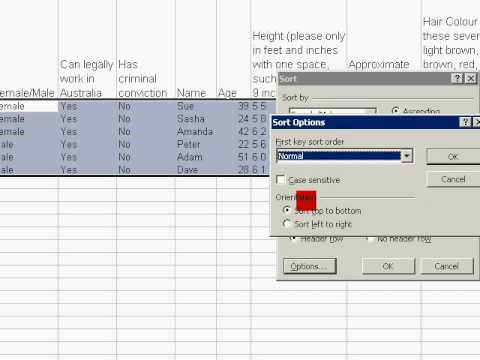Select Peter's age cell 22
Screen dimensions: 480x360
[233, 144]
